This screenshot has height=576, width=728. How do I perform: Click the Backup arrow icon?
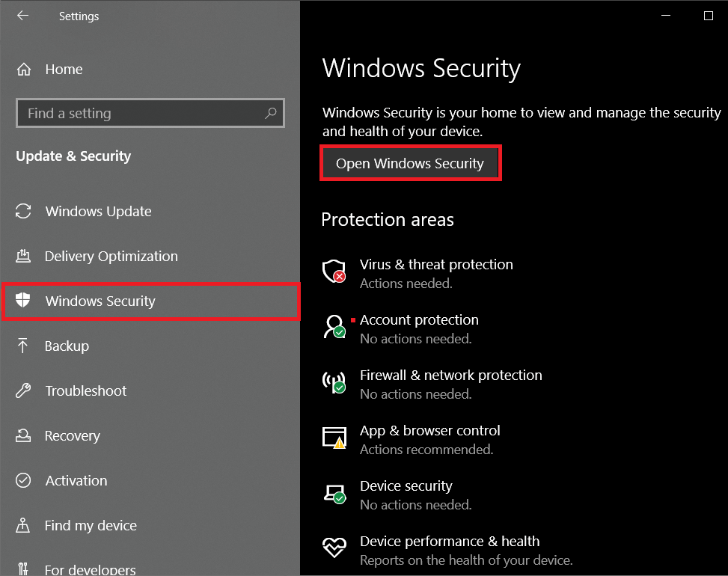point(23,346)
